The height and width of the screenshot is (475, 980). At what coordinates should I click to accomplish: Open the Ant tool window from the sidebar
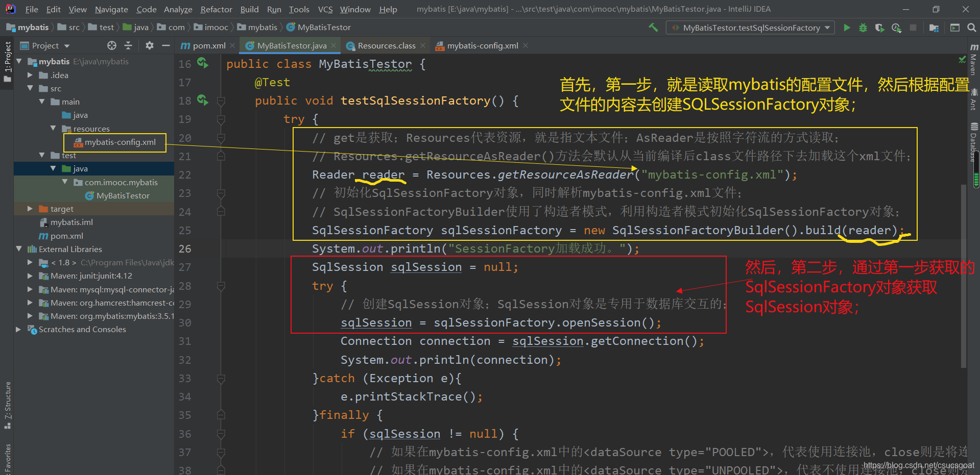pos(974,99)
